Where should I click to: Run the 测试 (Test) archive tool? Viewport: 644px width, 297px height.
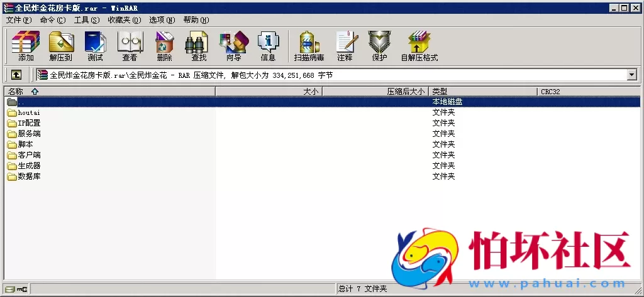96,46
